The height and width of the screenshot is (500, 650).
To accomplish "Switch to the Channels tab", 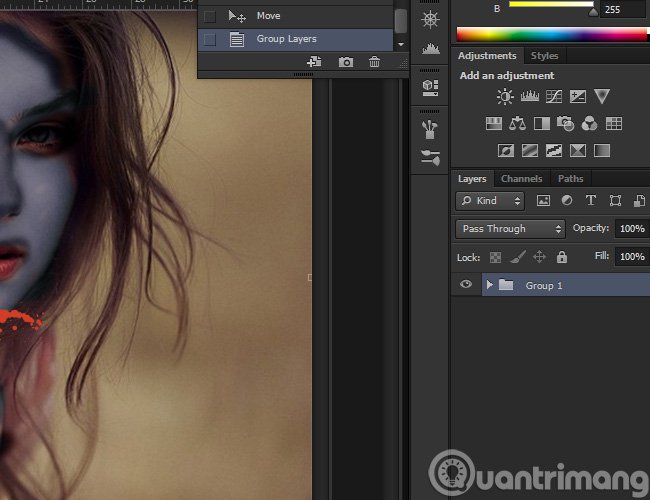I will pyautogui.click(x=521, y=179).
